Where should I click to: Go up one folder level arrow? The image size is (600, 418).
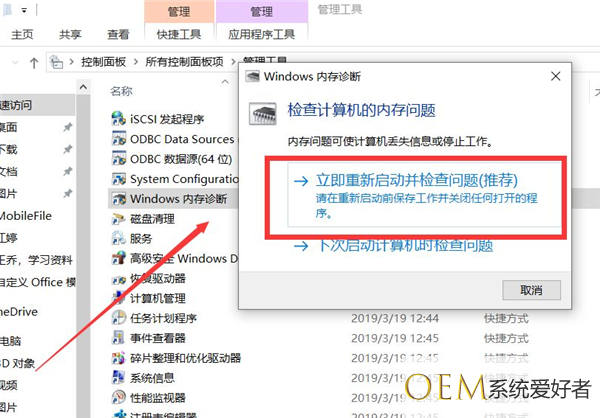[x=34, y=62]
